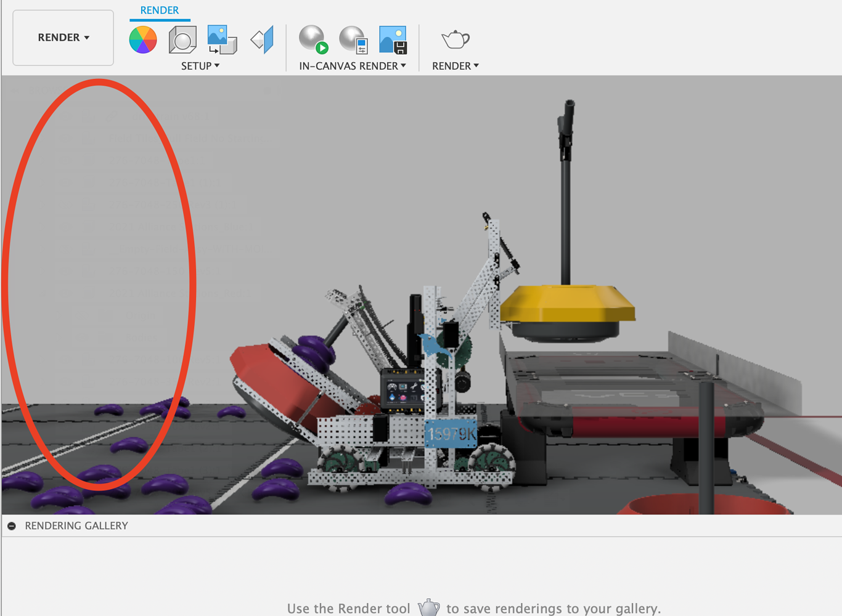This screenshot has width=842, height=616.
Task: Open the RENDER workspace switcher dropdown
Action: (63, 38)
